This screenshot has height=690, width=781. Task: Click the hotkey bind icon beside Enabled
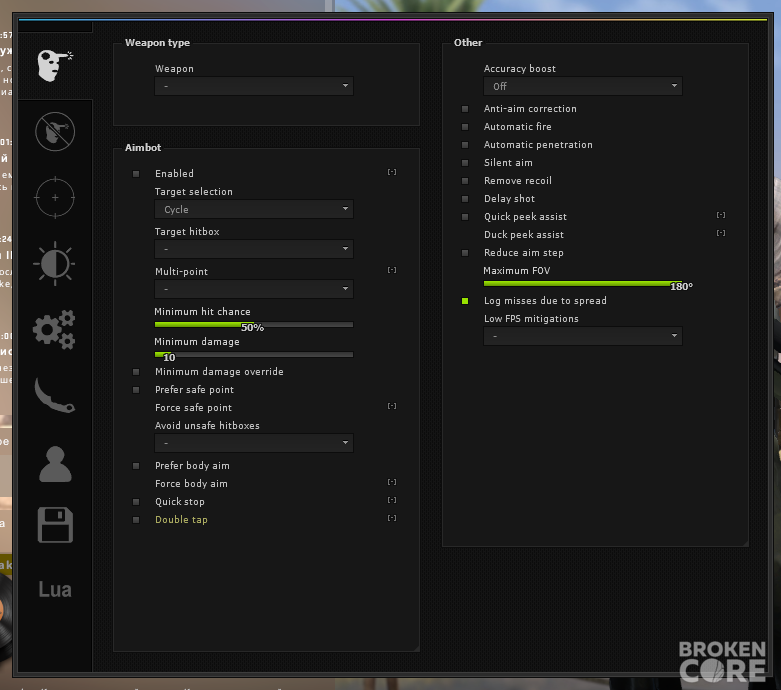coord(392,172)
